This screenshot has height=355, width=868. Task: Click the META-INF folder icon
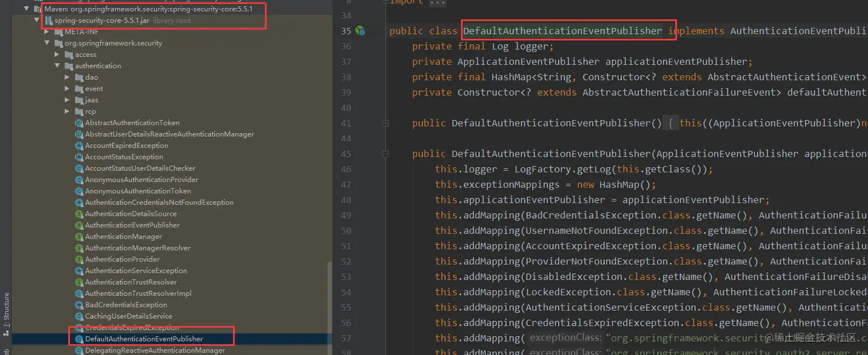[x=59, y=32]
